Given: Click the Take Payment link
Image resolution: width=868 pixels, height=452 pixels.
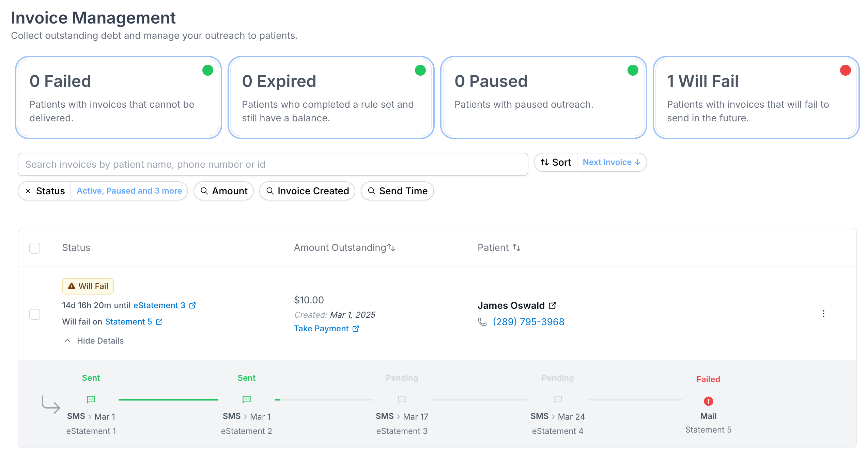Looking at the screenshot, I should (322, 329).
